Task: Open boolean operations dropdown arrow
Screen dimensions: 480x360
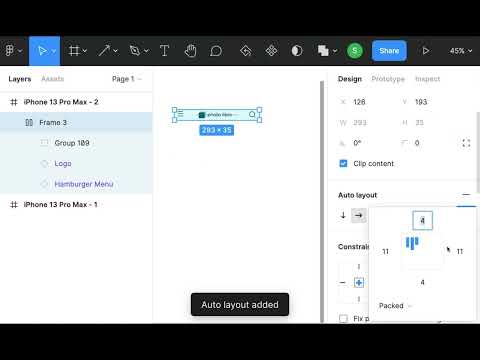Action: click(335, 51)
